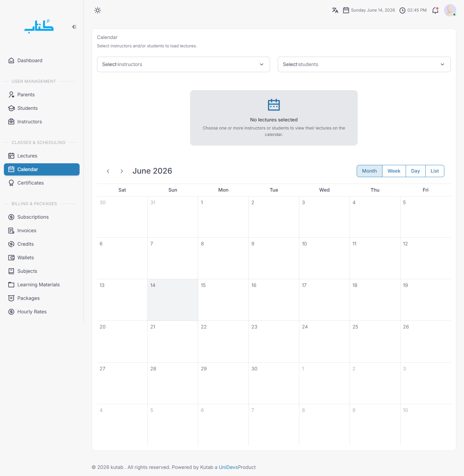Click the Select students chevron arrow
This screenshot has width=464, height=476.
tap(442, 64)
